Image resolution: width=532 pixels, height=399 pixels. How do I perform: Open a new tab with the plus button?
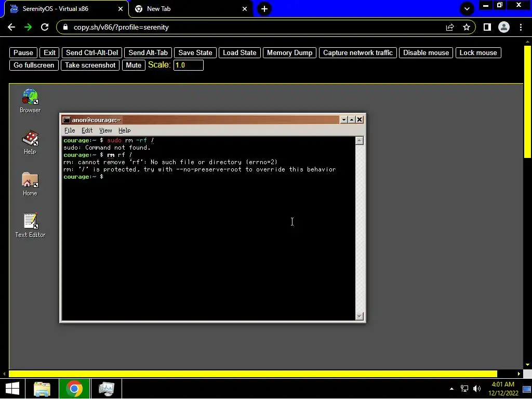tap(264, 9)
